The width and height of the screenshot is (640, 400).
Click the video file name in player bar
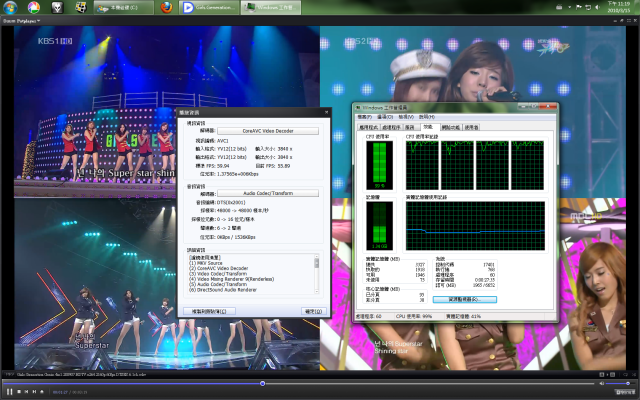coord(81,374)
